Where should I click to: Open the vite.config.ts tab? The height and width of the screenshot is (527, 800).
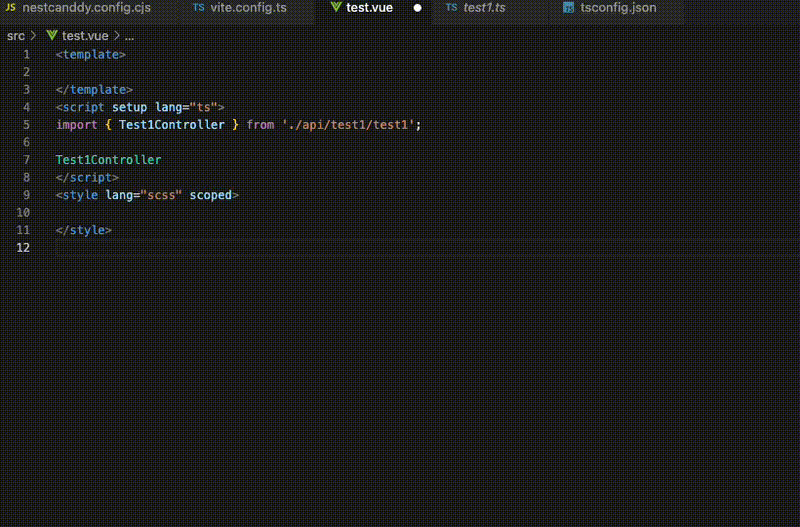(x=248, y=8)
